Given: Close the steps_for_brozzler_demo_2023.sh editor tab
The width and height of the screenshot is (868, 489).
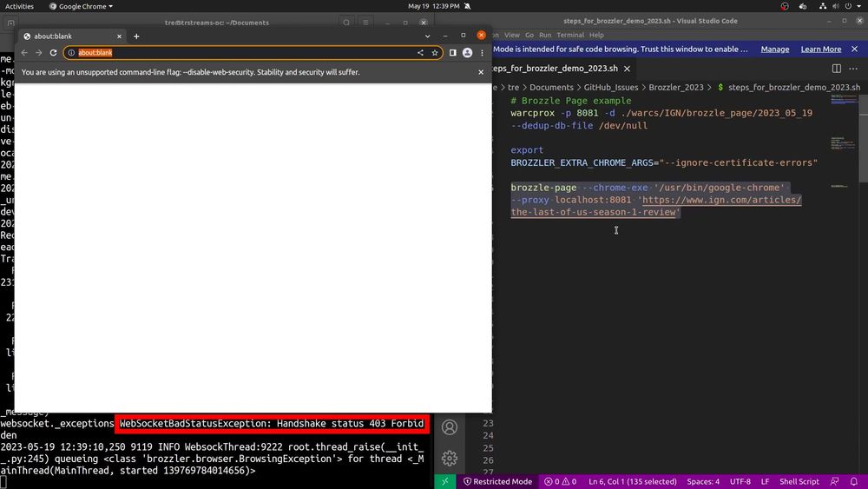Looking at the screenshot, I should (628, 69).
